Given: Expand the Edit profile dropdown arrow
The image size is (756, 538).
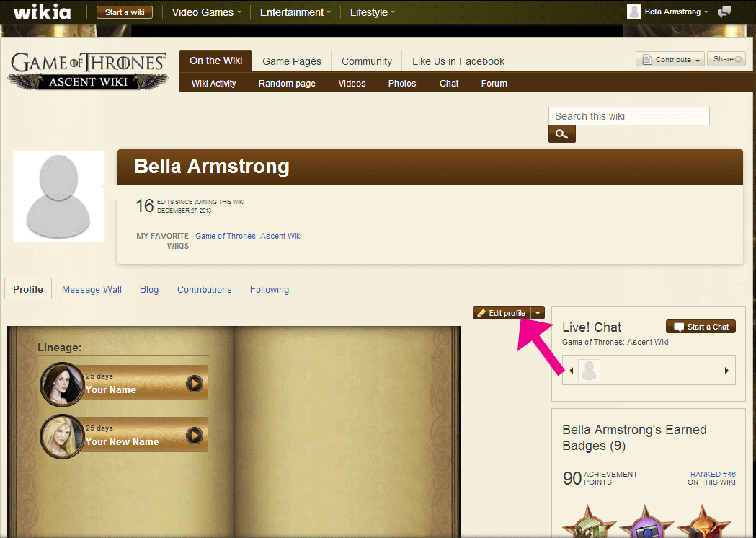Looking at the screenshot, I should click(x=538, y=313).
